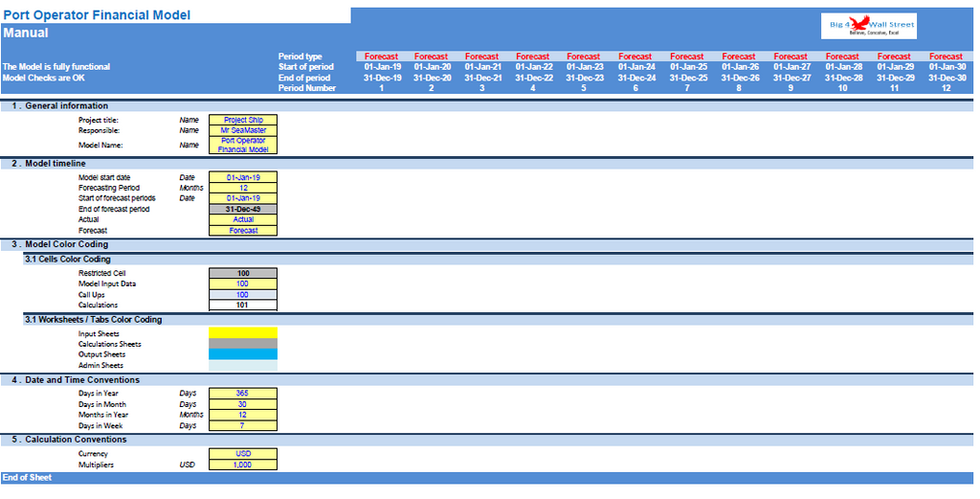Click the Model start date cell
The width and height of the screenshot is (980, 499).
[242, 177]
